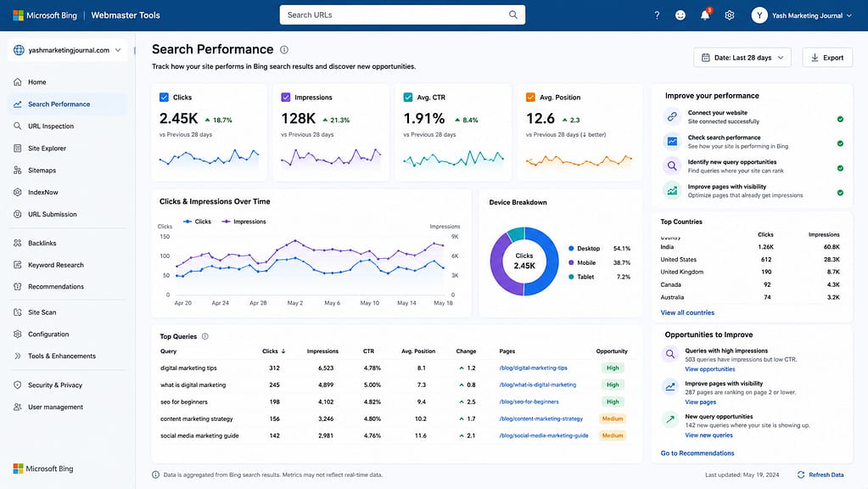Open settings gear in header
This screenshot has height=489, width=868.
[730, 15]
